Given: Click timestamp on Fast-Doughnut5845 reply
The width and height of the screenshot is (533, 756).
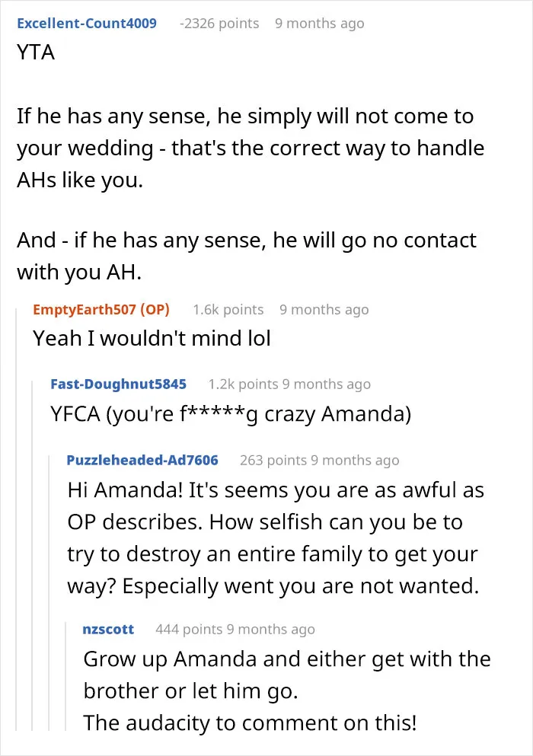Looking at the screenshot, I should click(327, 384).
